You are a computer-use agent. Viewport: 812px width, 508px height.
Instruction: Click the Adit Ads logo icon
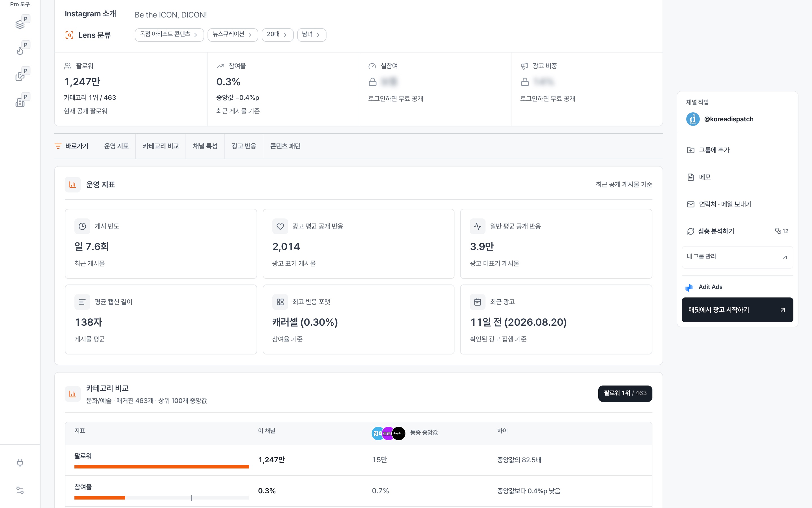(689, 287)
